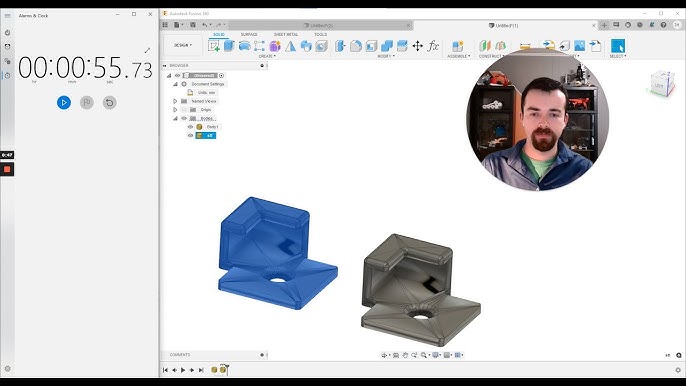Reset the stopwatch timer
The height and width of the screenshot is (386, 686).
[109, 102]
